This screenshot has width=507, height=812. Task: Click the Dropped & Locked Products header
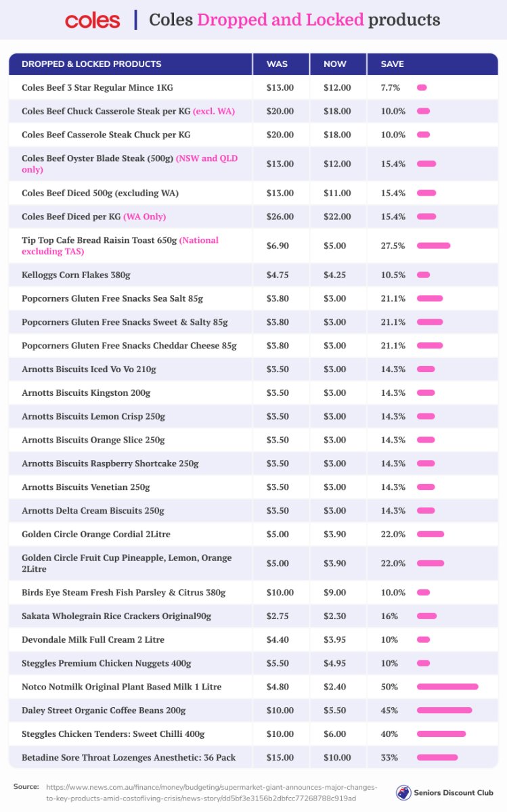pyautogui.click(x=91, y=64)
